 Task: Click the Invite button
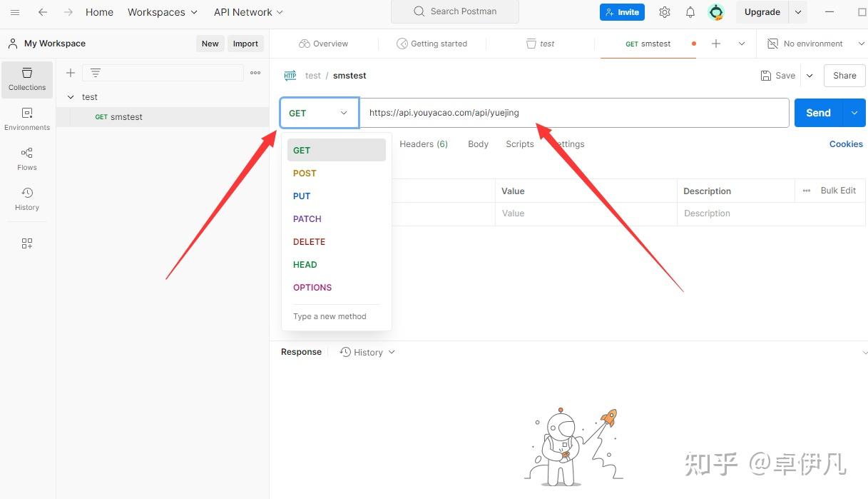[622, 12]
